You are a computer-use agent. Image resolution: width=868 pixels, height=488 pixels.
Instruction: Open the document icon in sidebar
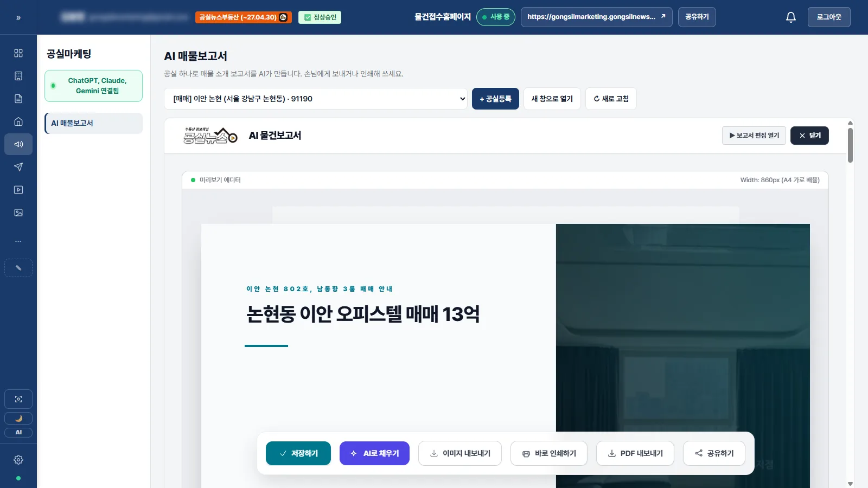tap(18, 99)
